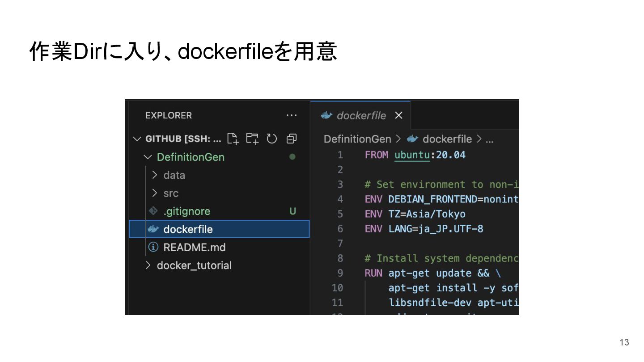Click the dockerfile breadcrumb segment
The width and height of the screenshot is (644, 362).
447,139
